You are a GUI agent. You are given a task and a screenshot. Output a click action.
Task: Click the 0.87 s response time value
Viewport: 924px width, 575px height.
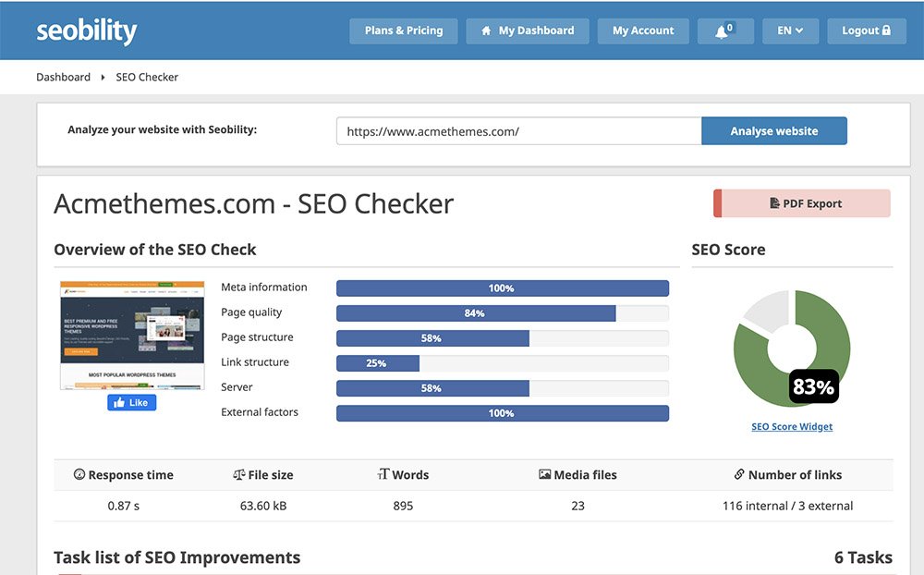point(124,506)
